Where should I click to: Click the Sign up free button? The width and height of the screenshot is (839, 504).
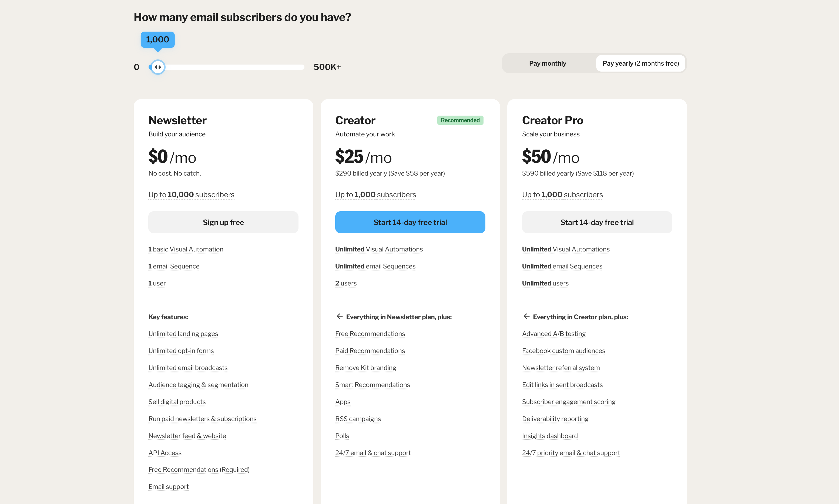pos(223,223)
